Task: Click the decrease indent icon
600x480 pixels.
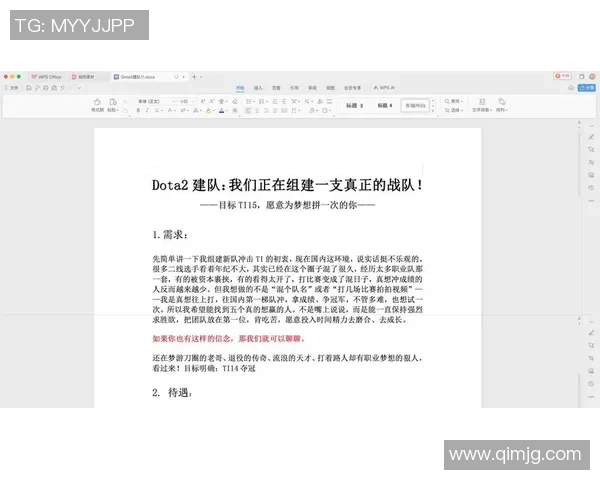Action: (275, 101)
